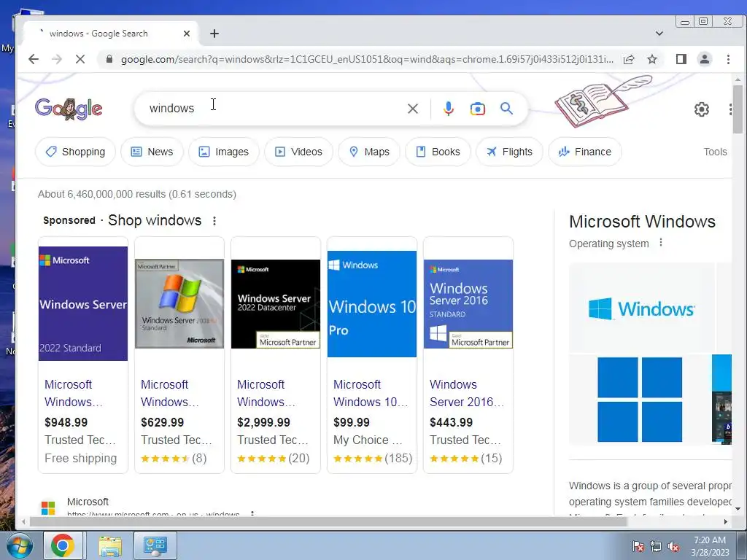Open the $2,999.99 Microsoft Windows listing link
Viewport: 747px width, 560px height.
pyautogui.click(x=266, y=393)
